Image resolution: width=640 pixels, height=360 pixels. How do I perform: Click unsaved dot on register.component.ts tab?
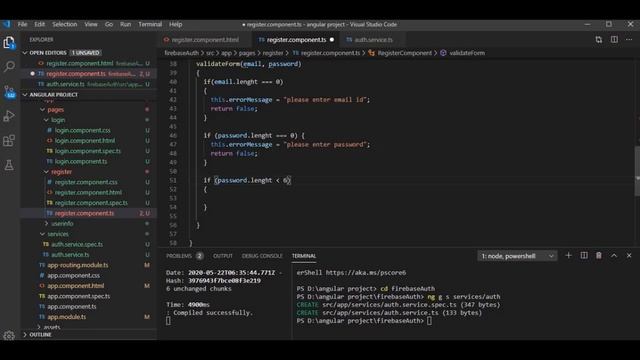tap(332, 40)
